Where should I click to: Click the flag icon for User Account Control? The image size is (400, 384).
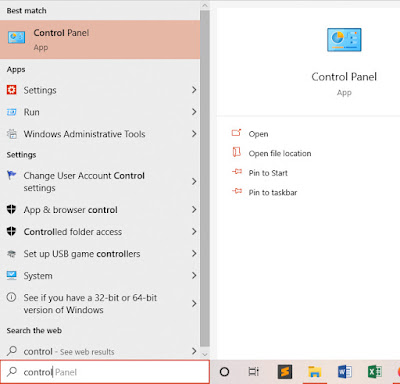pos(11,175)
